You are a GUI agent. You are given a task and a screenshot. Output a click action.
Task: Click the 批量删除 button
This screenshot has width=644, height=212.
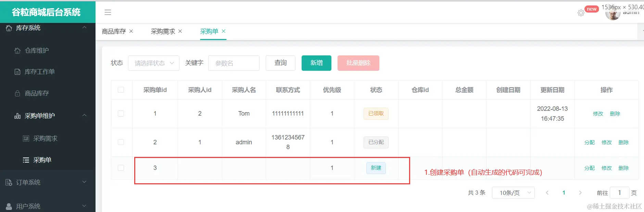point(358,63)
